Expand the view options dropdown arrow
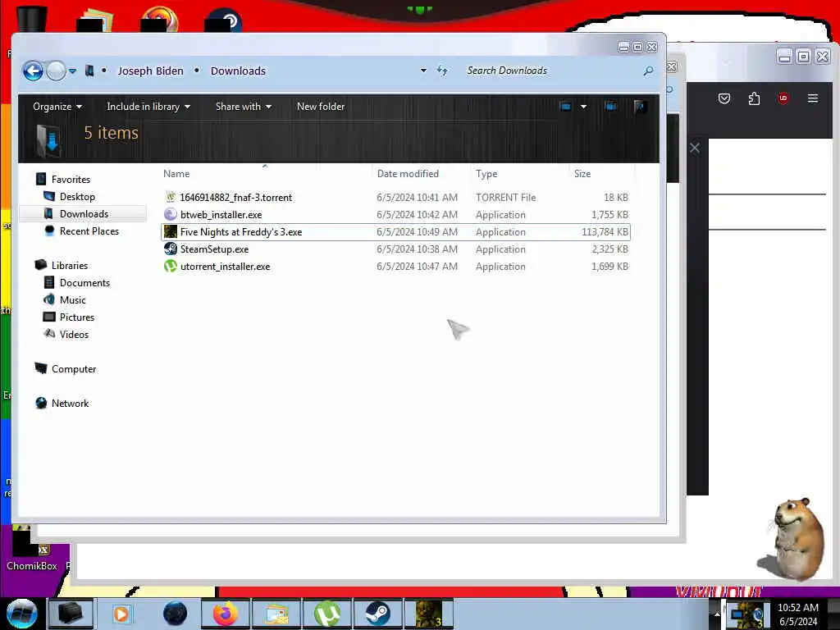 [583, 107]
